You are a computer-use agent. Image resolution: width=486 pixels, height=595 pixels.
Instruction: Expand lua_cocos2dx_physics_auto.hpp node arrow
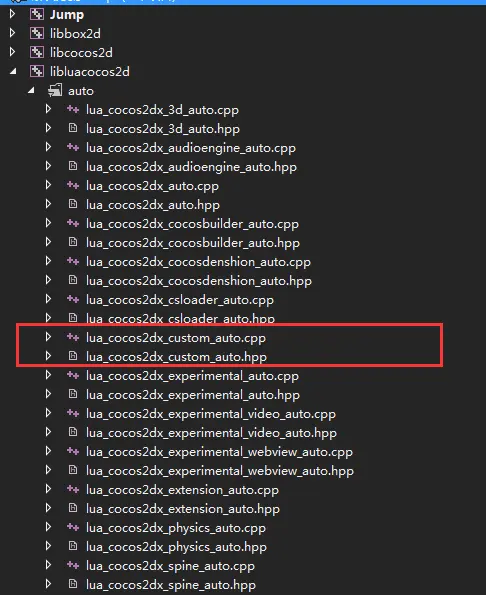[x=48, y=546]
